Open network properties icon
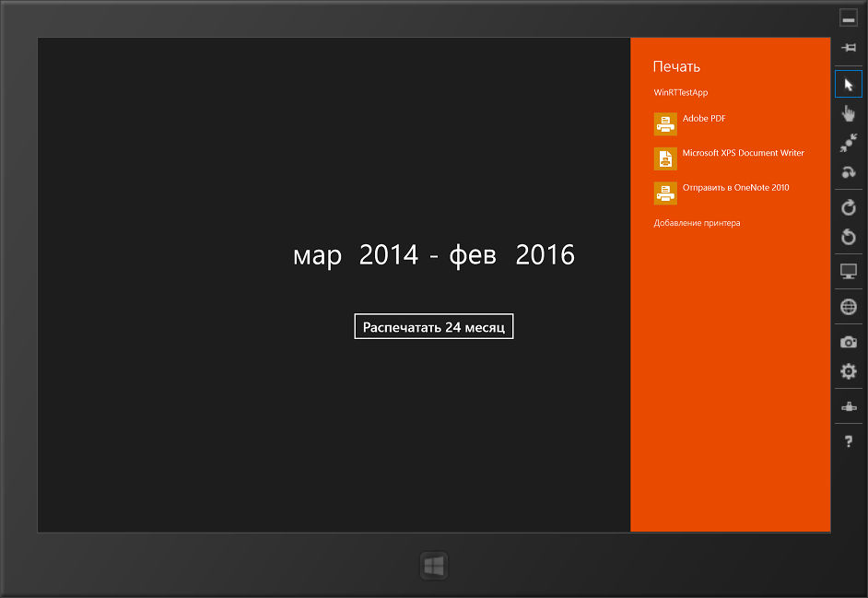 848,407
